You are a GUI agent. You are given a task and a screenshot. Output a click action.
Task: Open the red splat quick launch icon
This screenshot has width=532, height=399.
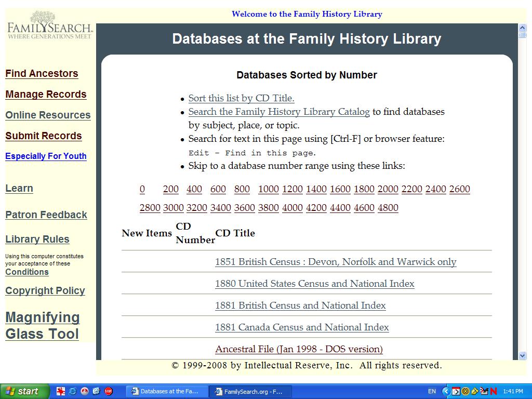[61, 391]
